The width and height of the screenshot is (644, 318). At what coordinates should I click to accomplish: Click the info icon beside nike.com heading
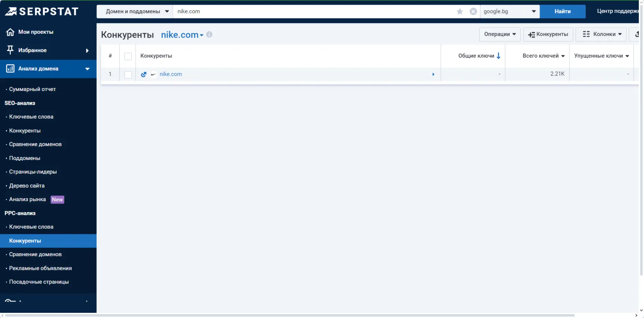point(209,34)
